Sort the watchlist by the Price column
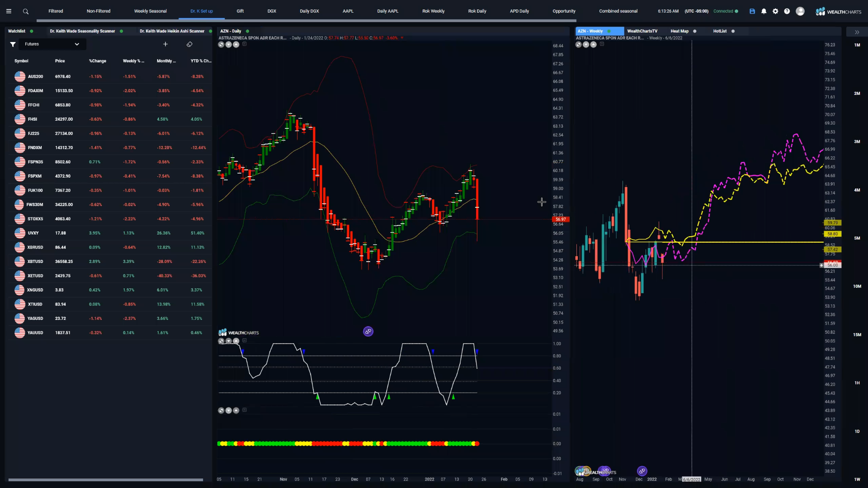This screenshot has height=488, width=868. coord(60,61)
